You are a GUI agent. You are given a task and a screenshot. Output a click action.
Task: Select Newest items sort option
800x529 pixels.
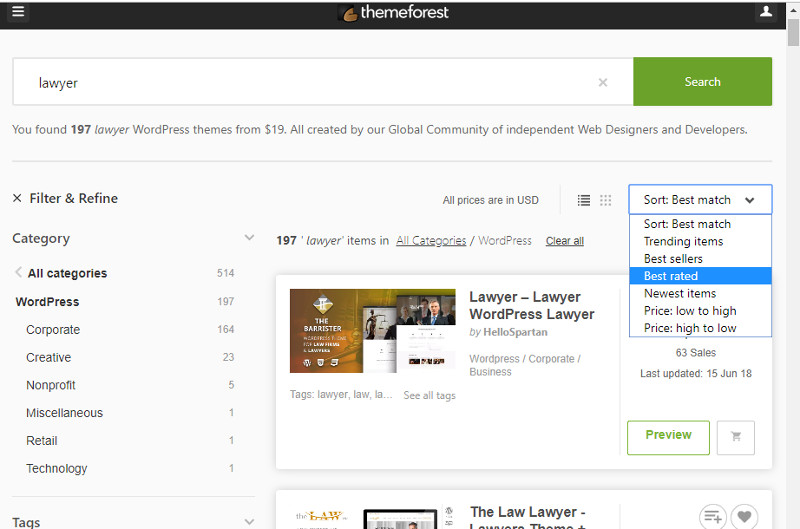click(700, 293)
